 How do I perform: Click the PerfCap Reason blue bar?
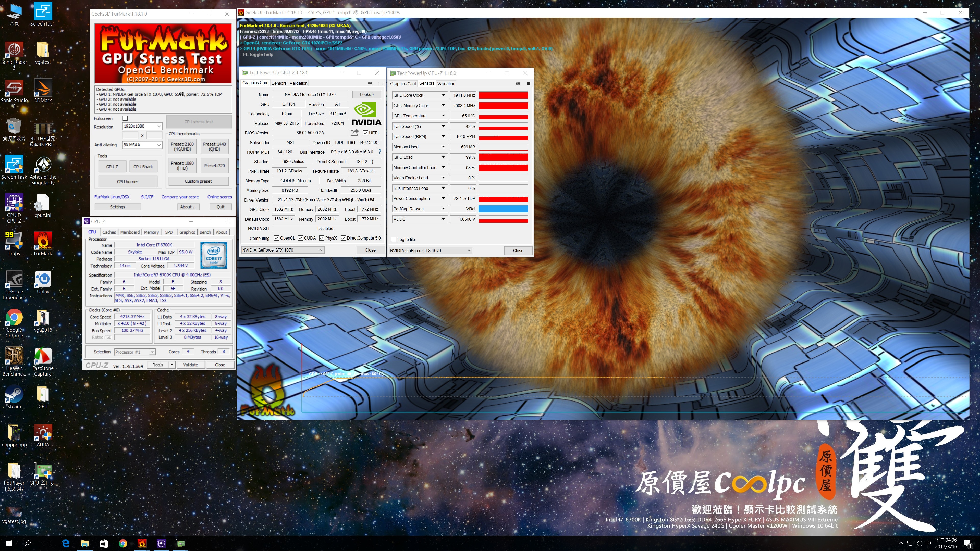click(x=503, y=209)
